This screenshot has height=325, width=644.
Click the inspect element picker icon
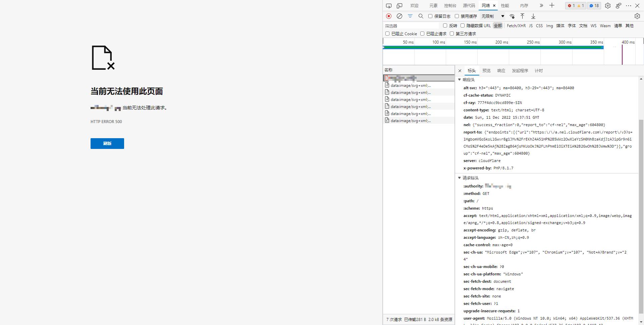pos(389,6)
